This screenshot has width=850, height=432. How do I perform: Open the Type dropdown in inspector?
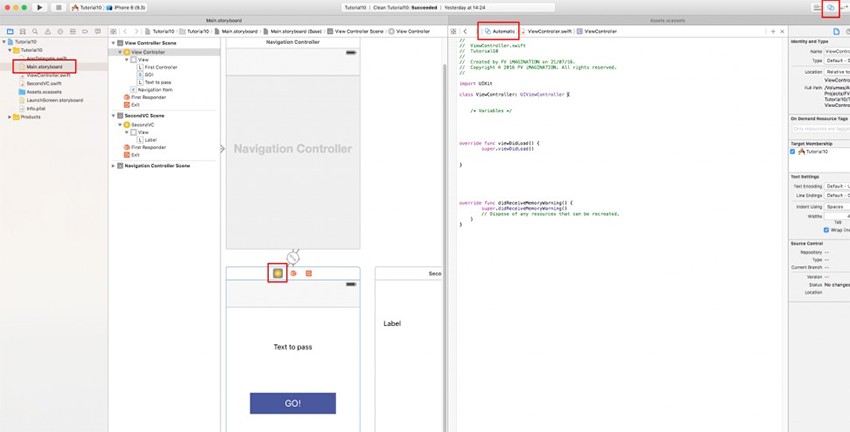click(x=837, y=61)
